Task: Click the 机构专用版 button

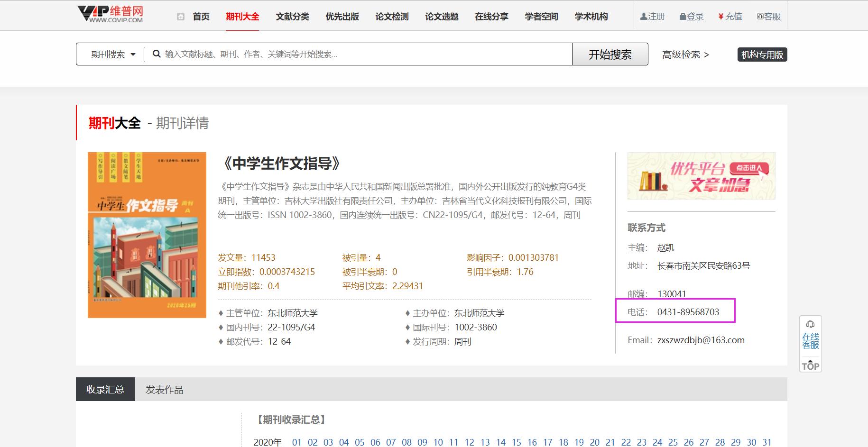Action: click(x=761, y=54)
